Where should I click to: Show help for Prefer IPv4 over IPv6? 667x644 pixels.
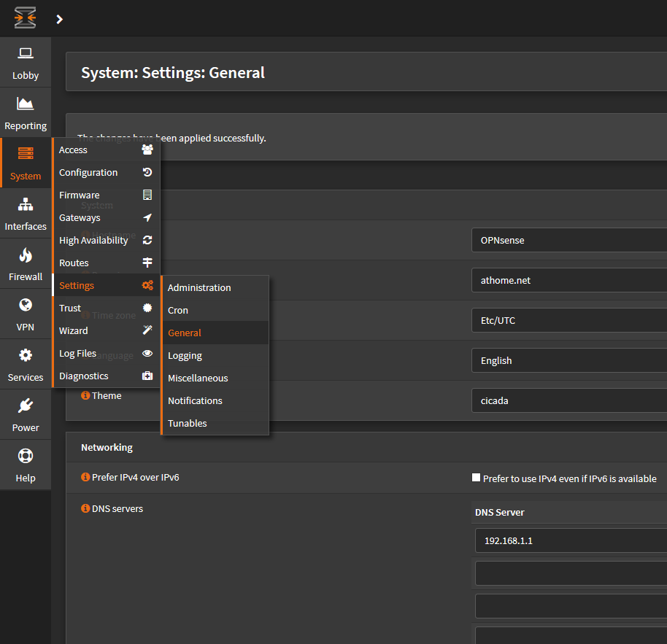(x=85, y=477)
